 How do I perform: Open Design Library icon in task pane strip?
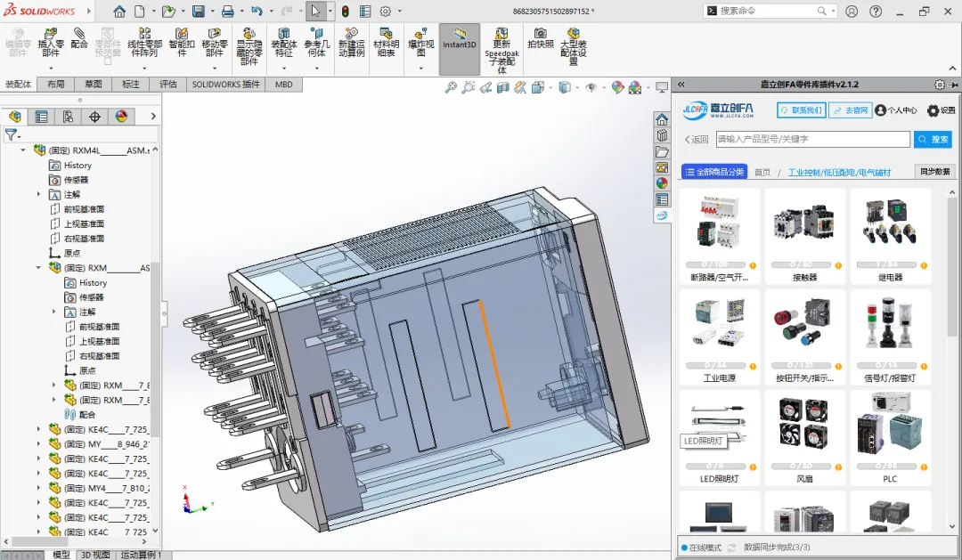pyautogui.click(x=662, y=135)
